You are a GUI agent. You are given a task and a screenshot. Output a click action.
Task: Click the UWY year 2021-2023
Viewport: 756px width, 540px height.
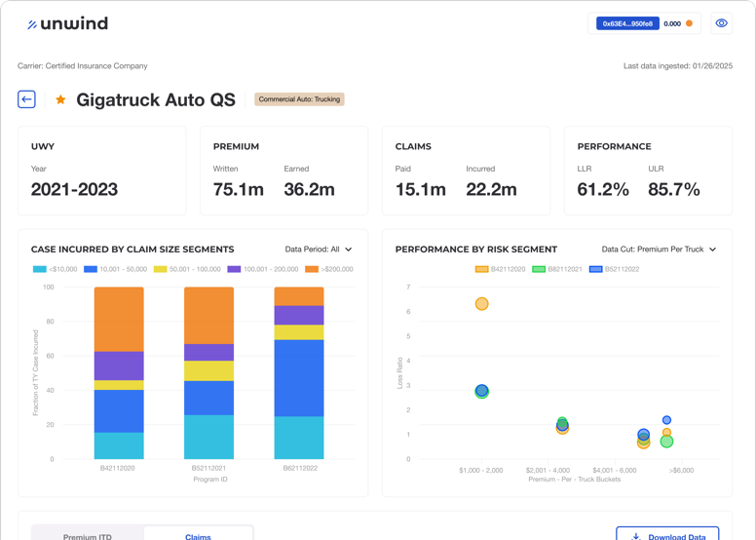point(74,190)
